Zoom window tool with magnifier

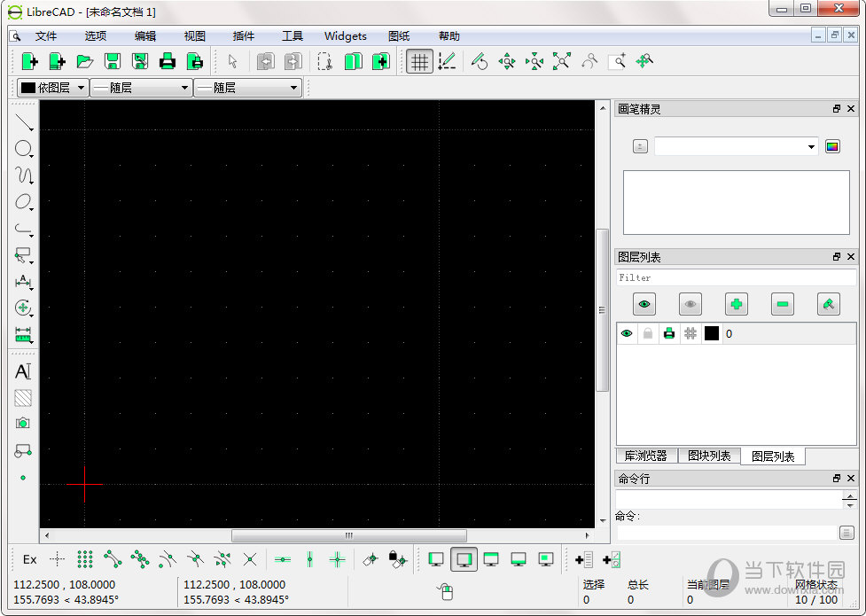pos(617,61)
